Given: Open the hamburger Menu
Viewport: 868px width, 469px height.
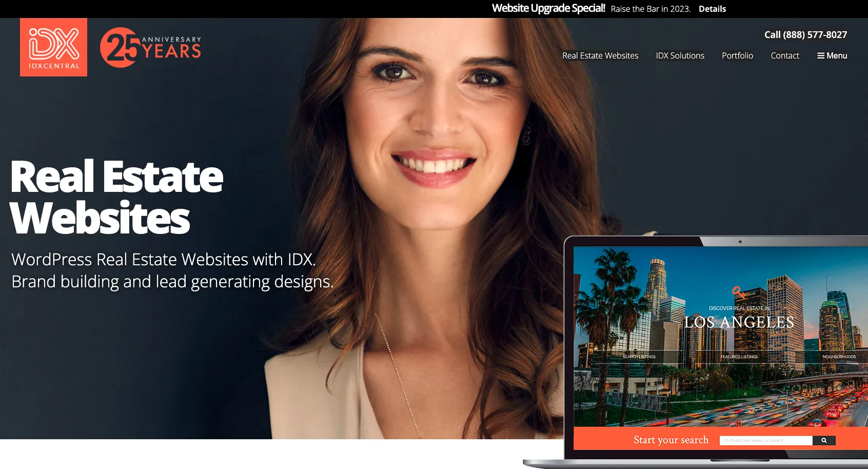Looking at the screenshot, I should [832, 55].
